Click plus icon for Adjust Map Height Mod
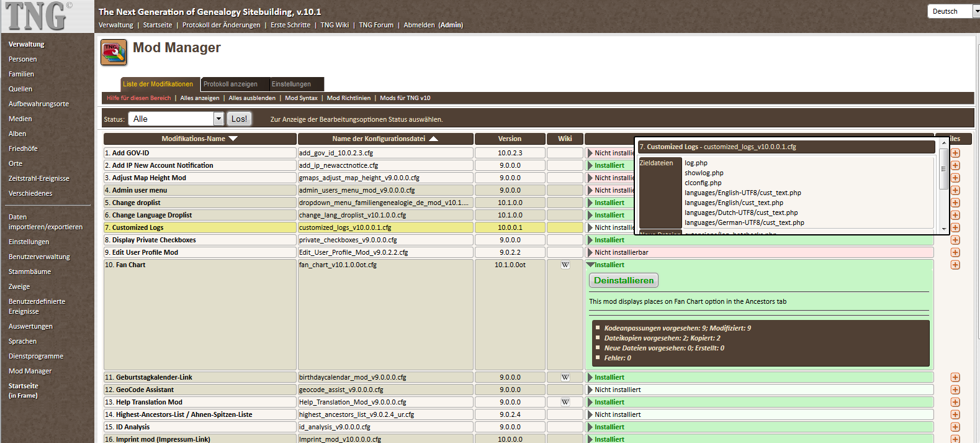980x443 pixels. pyautogui.click(x=955, y=178)
